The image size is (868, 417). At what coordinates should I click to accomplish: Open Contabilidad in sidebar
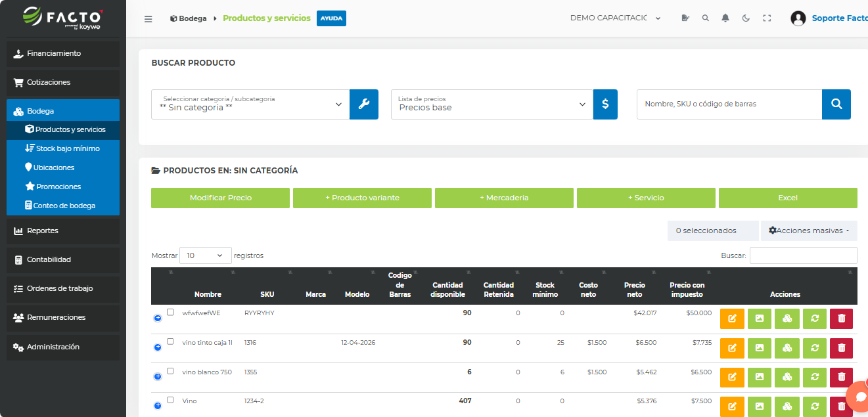[x=63, y=260]
